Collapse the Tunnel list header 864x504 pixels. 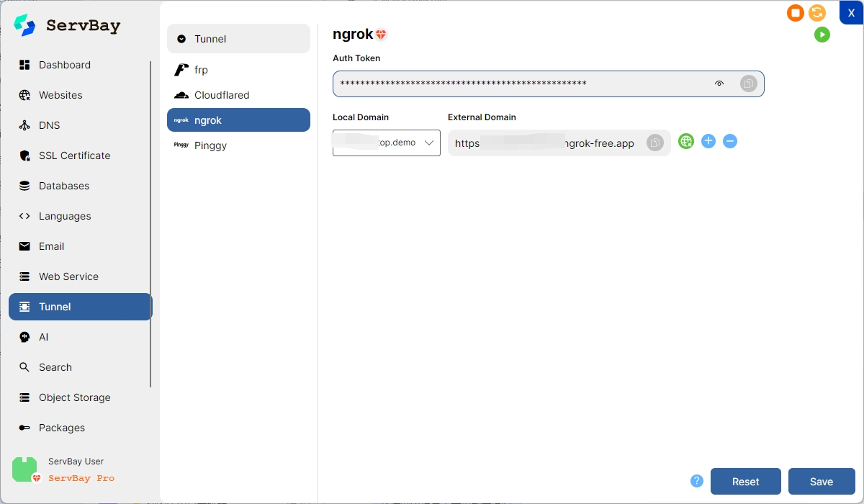pyautogui.click(x=238, y=39)
